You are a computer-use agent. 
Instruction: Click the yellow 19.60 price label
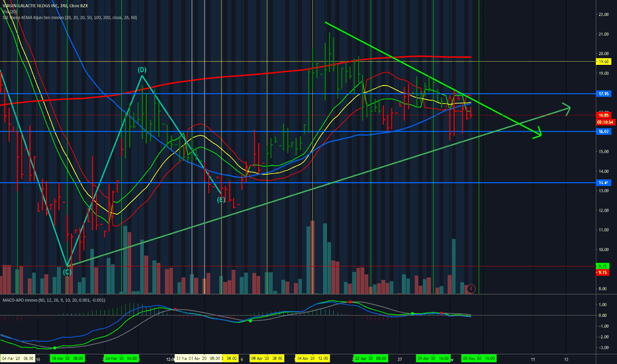604,62
